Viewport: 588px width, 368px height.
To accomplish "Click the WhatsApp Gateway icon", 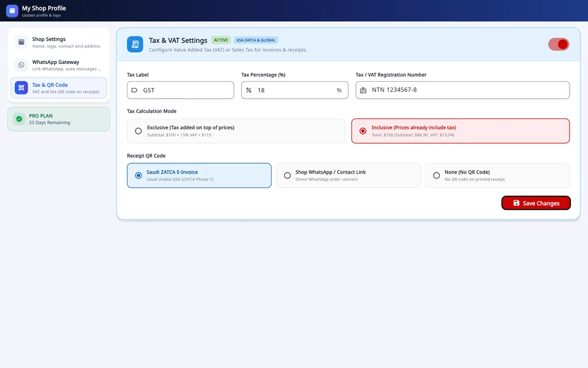I will pos(21,65).
